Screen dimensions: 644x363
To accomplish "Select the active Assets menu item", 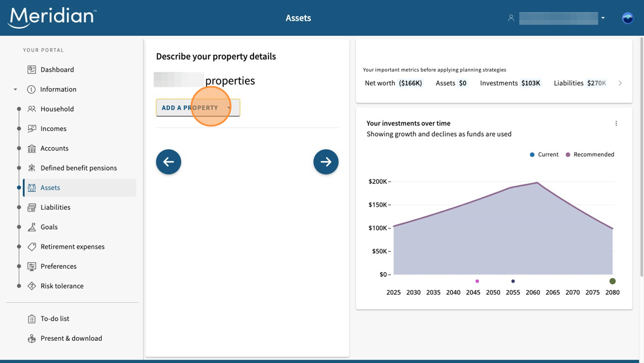I will 80,188.
